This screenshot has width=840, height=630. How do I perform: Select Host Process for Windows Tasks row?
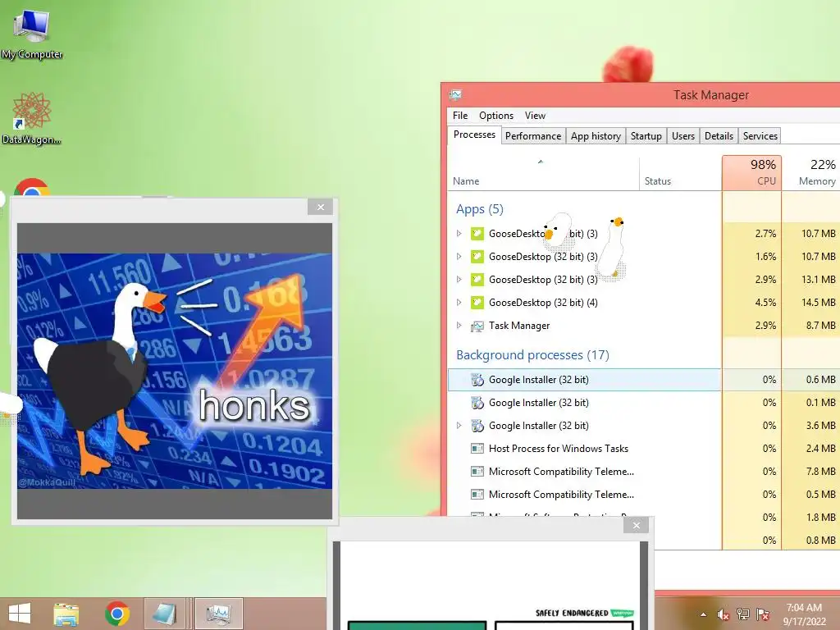tap(584, 449)
